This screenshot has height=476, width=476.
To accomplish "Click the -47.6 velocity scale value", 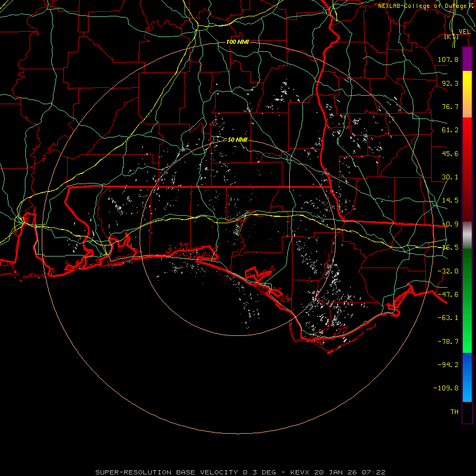I will pos(448,295).
